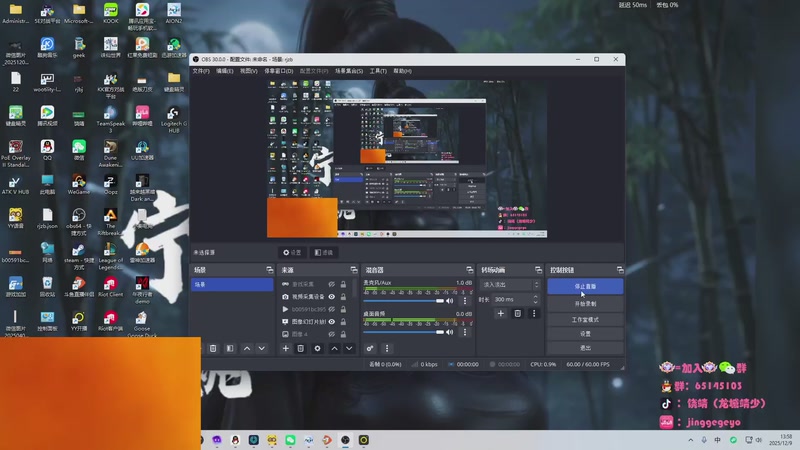This screenshot has width=800, height=450.
Task: Open transition properties via its three dots
Action: click(x=534, y=313)
